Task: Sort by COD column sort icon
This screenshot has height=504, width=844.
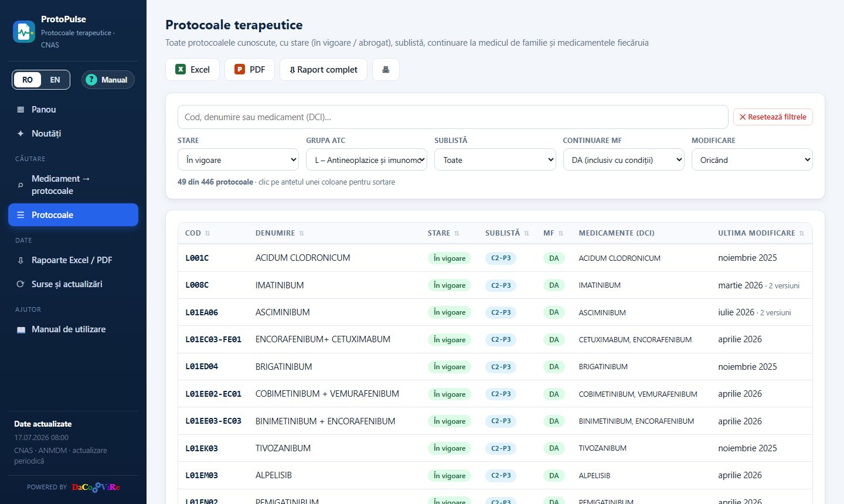Action: coord(207,233)
